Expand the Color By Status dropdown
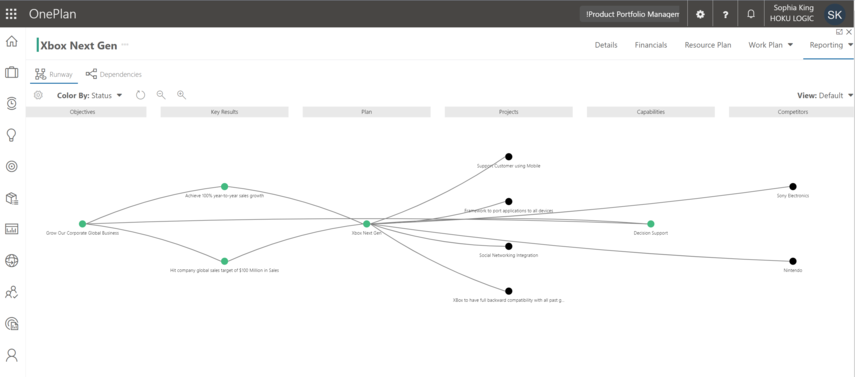The height and width of the screenshot is (377, 855). [x=89, y=95]
